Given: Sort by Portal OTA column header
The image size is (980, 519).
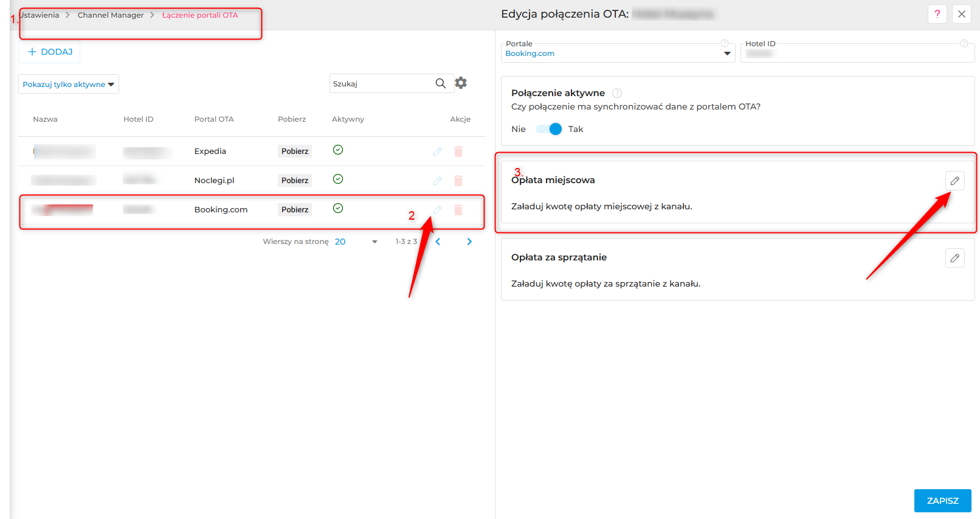Looking at the screenshot, I should coord(214,119).
